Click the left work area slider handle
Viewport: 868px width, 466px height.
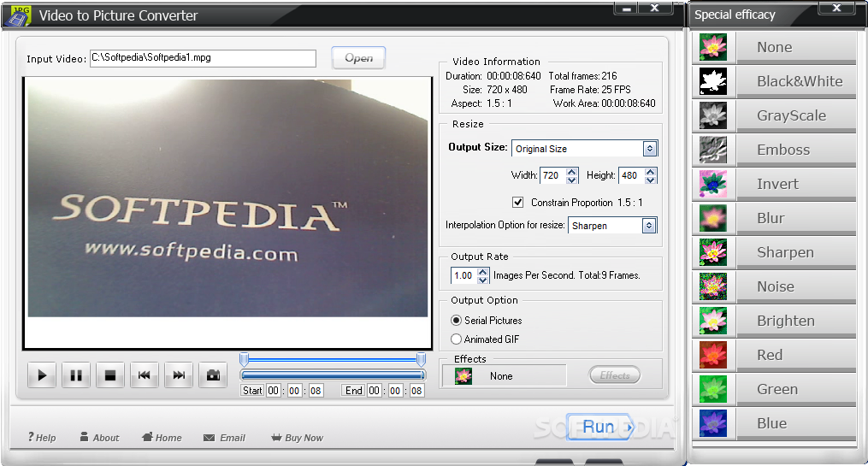pyautogui.click(x=244, y=359)
